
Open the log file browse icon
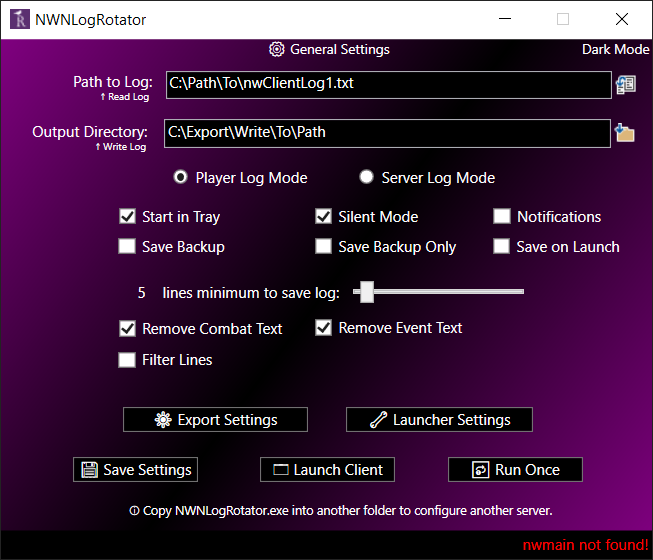coord(626,85)
